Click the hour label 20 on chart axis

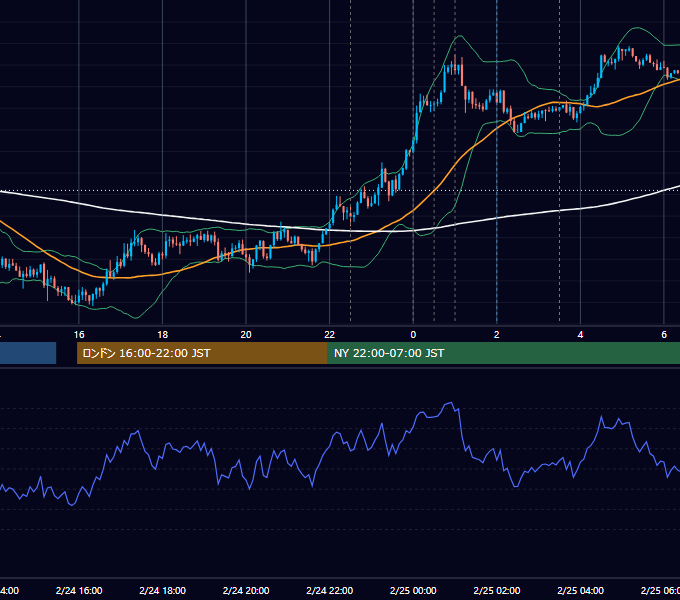point(246,335)
